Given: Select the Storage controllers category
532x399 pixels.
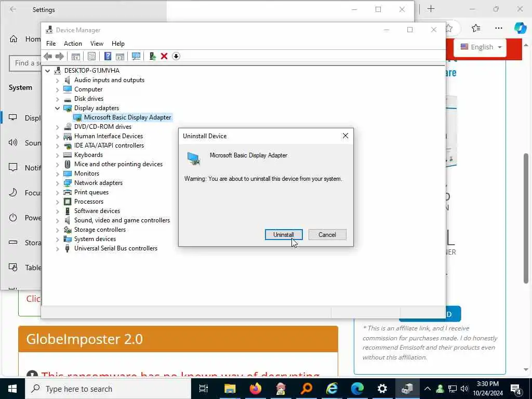Looking at the screenshot, I should pos(100,229).
